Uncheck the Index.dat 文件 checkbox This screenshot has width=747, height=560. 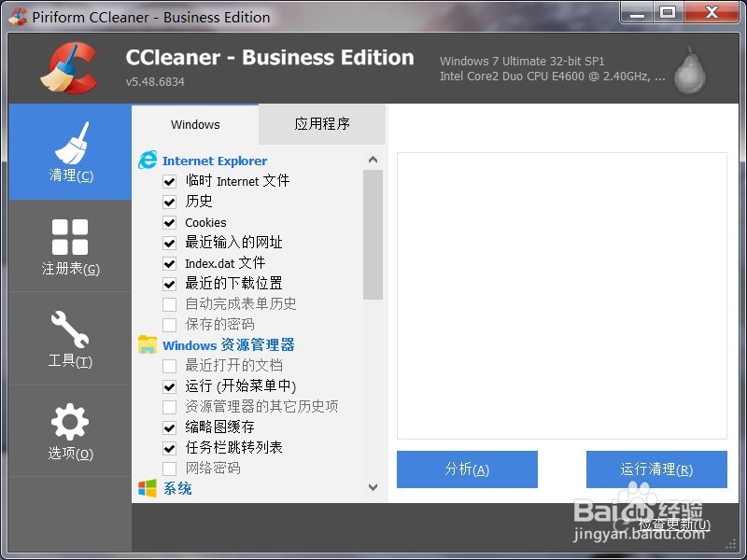(170, 263)
